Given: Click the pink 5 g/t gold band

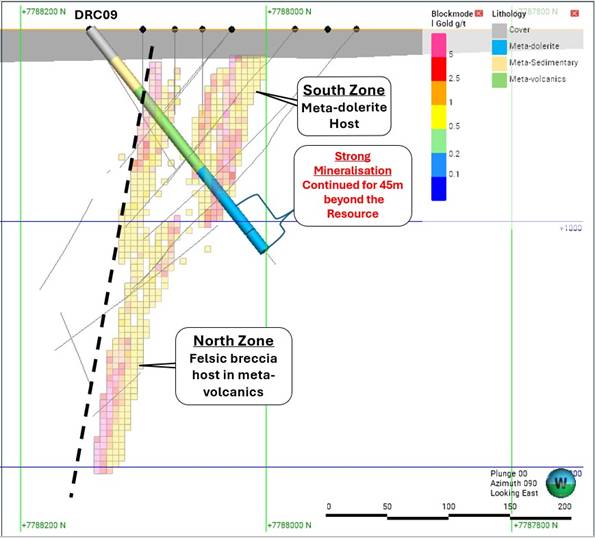Looking at the screenshot, I should [439, 46].
